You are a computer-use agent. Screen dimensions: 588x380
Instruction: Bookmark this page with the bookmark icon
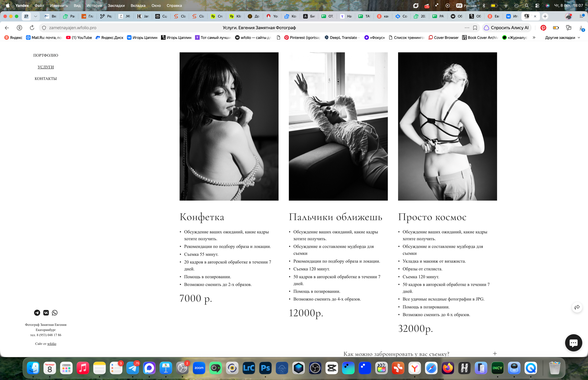tap(475, 28)
